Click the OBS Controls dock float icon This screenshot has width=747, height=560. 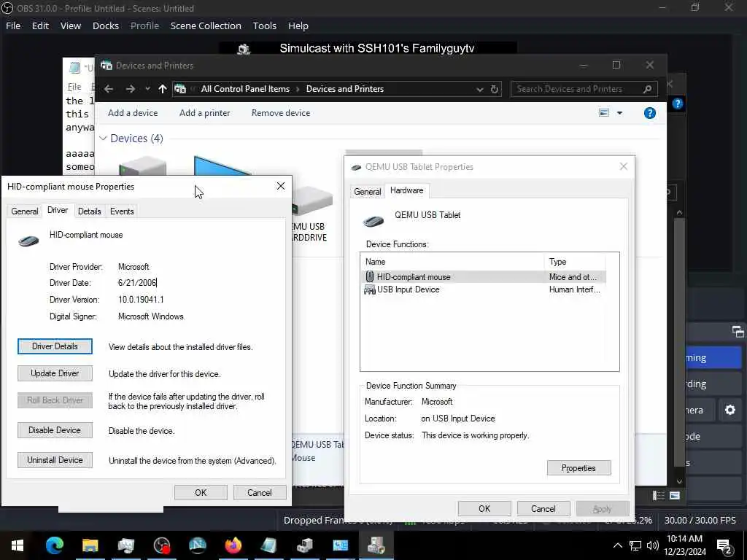tap(738, 331)
